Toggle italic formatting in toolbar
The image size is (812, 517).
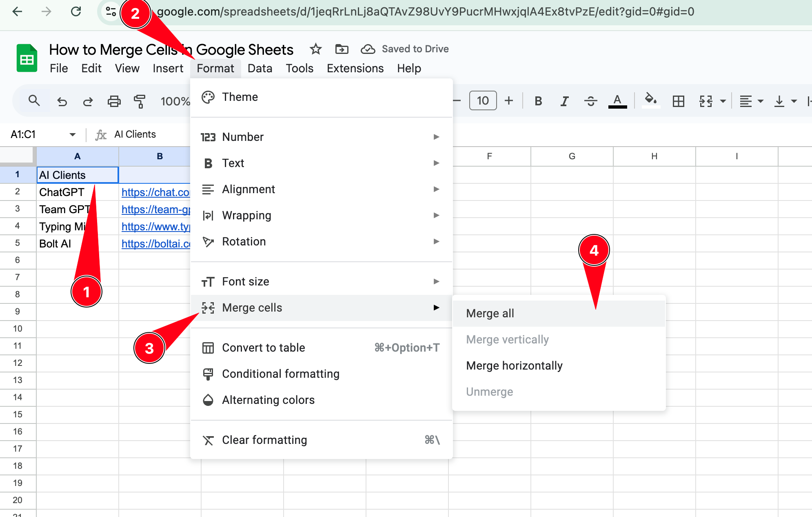coord(564,101)
